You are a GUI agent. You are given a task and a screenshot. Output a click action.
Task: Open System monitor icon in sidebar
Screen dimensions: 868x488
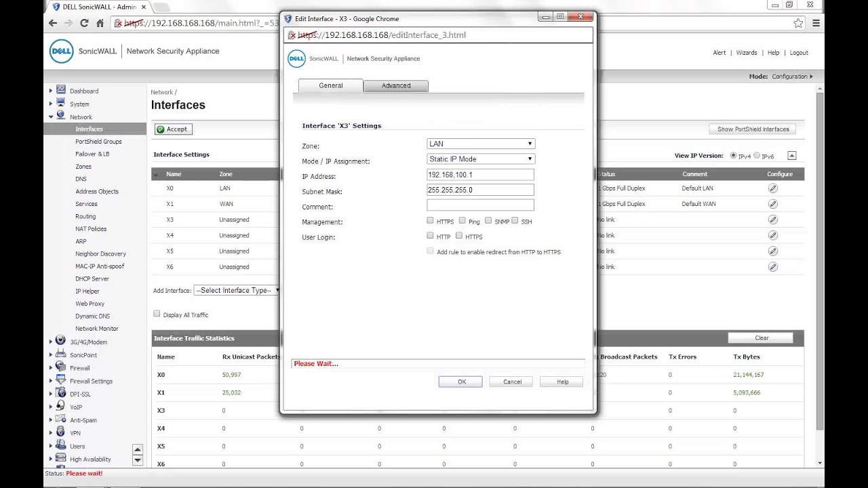pos(61,103)
